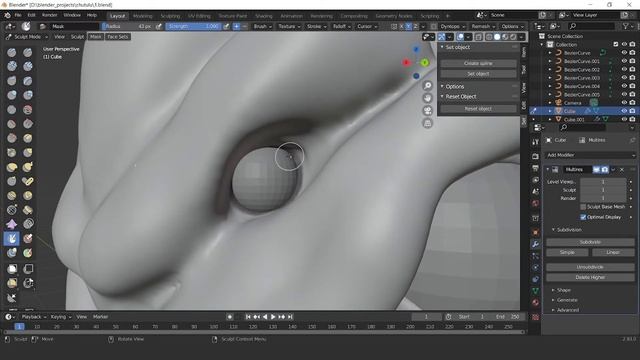
Task: Click the Create spline button
Action: coord(478,63)
